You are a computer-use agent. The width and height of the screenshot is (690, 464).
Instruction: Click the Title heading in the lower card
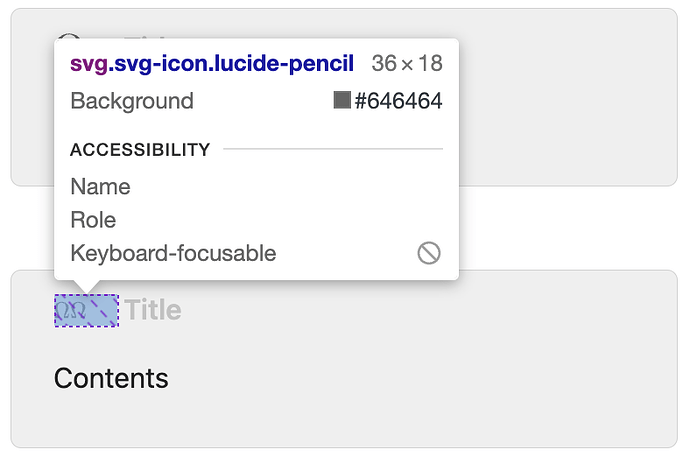[153, 309]
